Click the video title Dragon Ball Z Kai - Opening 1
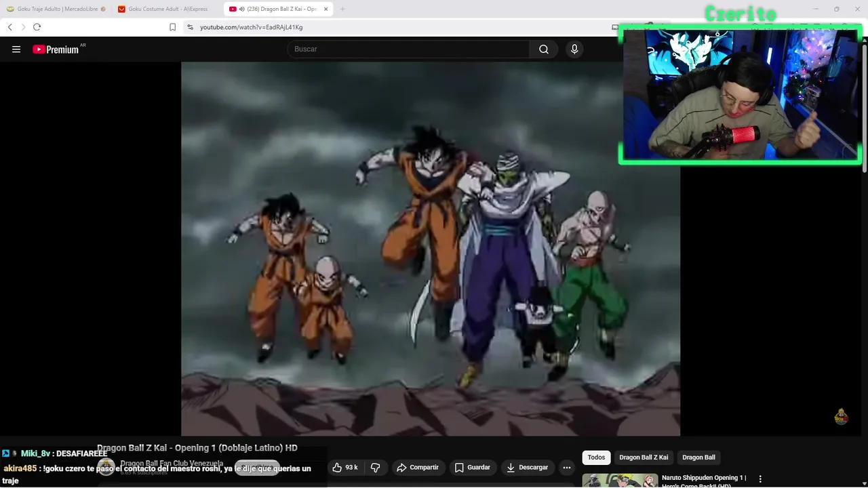Screen dimensions: 868x488 click(x=197, y=448)
